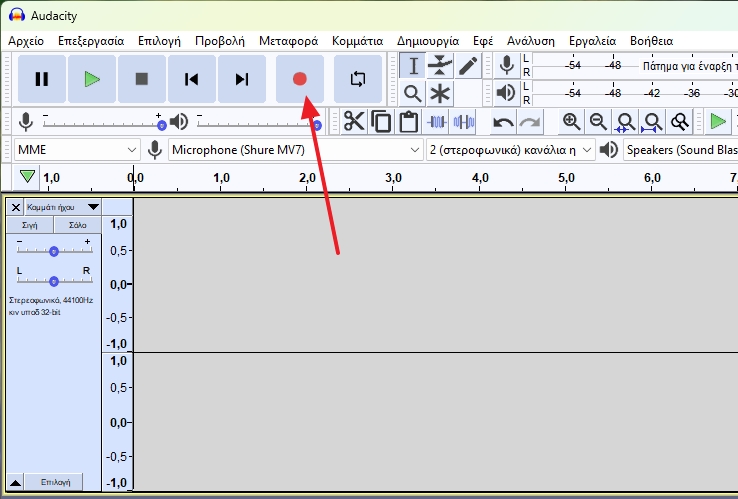Screen dimensions: 738x499
Task: Open the Αρχείο menu
Action: [28, 41]
